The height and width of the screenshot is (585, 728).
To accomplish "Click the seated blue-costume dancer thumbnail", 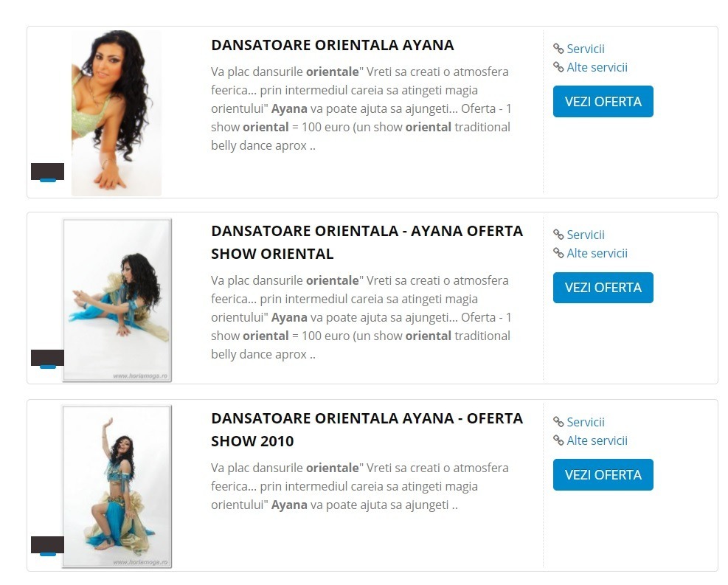I will click(x=117, y=300).
